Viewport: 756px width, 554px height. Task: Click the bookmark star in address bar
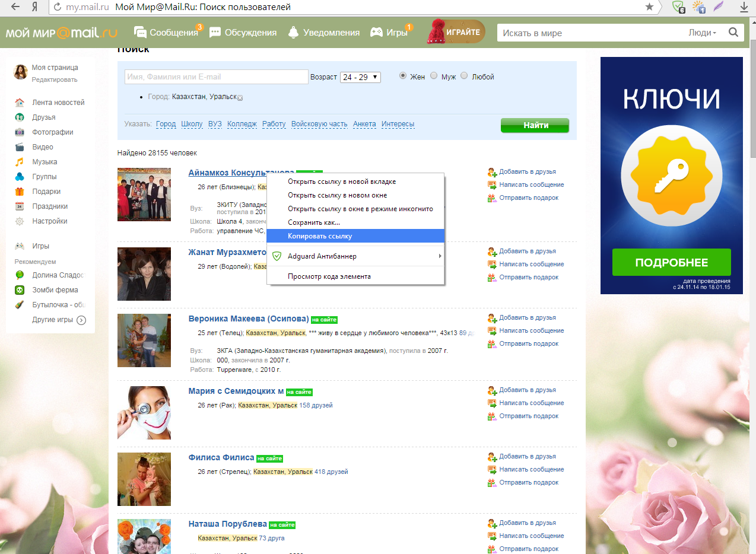coord(650,7)
